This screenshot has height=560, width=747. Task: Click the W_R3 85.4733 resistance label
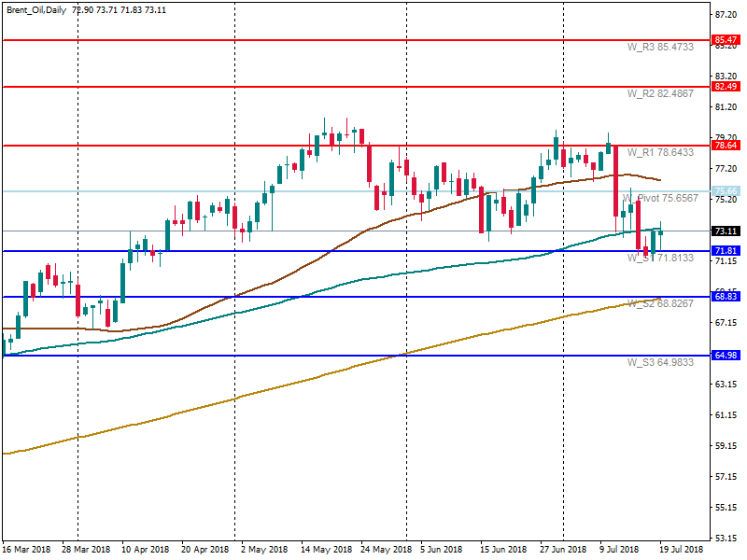point(659,47)
